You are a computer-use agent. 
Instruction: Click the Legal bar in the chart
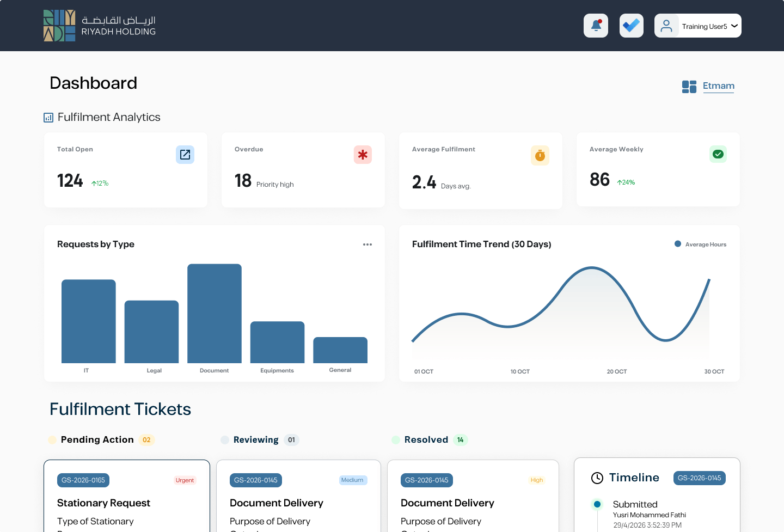(151, 332)
